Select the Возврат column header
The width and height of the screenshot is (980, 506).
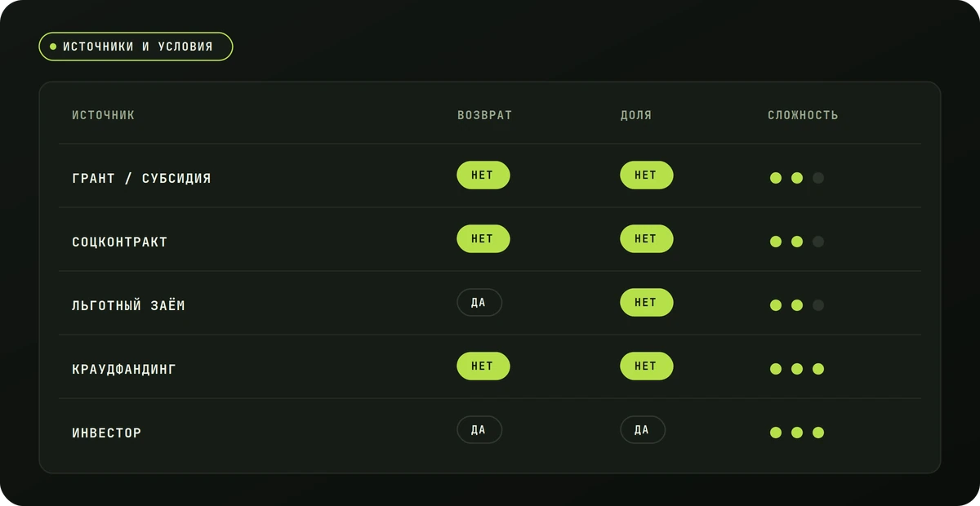pos(484,115)
